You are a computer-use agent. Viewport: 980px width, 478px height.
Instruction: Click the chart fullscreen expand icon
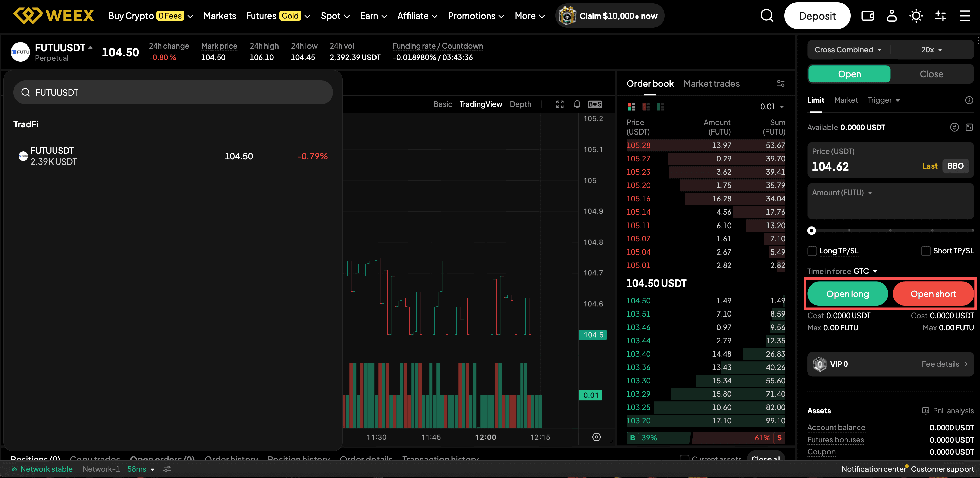tap(560, 104)
